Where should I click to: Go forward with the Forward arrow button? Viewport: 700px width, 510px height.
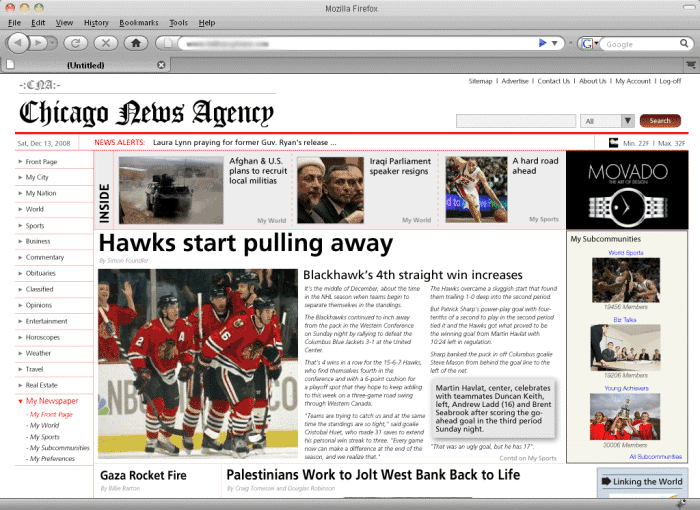(x=38, y=43)
